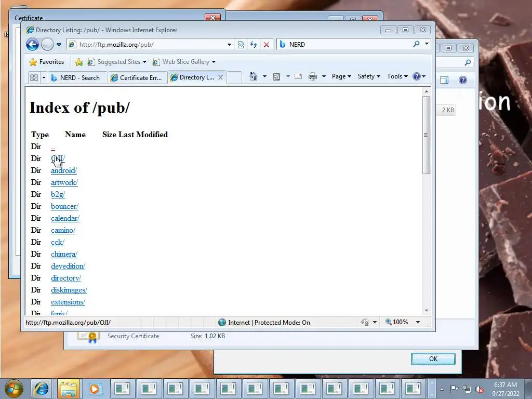532x399 pixels.
Task: Open the bouncer/ directory link
Action: [x=64, y=206]
